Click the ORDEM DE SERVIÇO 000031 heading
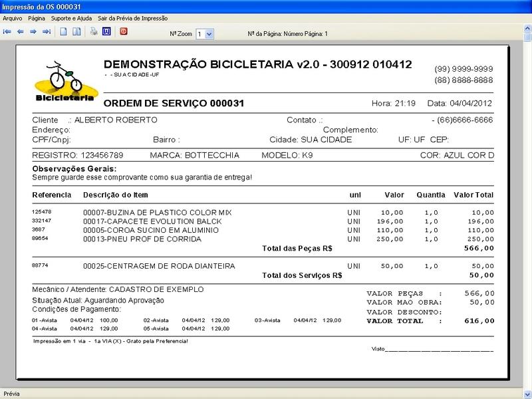The width and height of the screenshot is (532, 399). point(174,104)
